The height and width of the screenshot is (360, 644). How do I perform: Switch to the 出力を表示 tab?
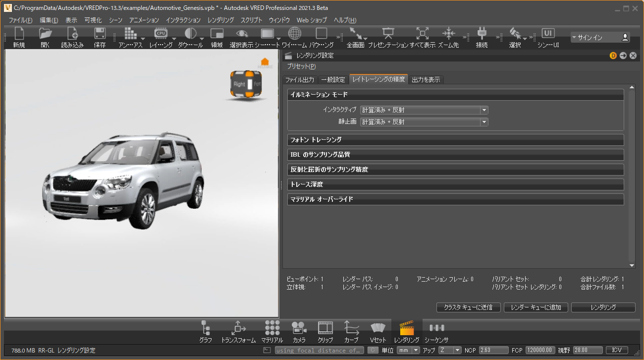coord(426,79)
